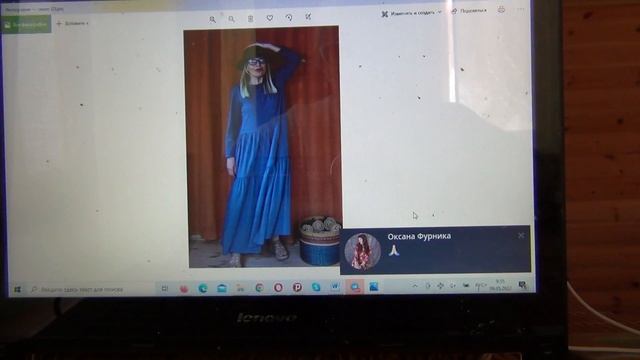This screenshot has width=640, height=360.
Task: Open Microsoft Word from taskbar
Action: pos(335,287)
